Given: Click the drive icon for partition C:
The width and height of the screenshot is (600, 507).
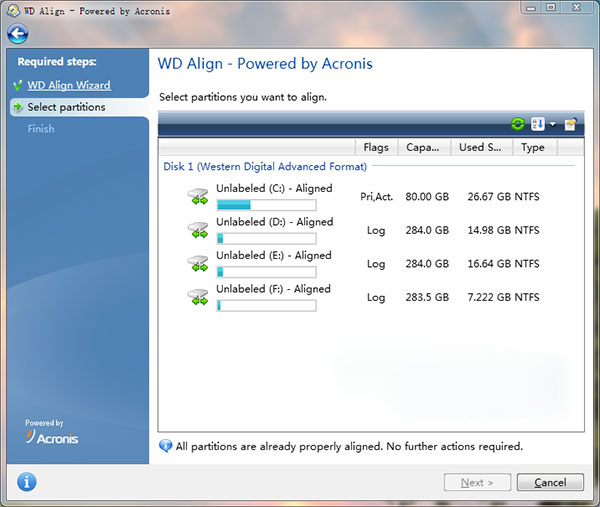Looking at the screenshot, I should tap(198, 196).
